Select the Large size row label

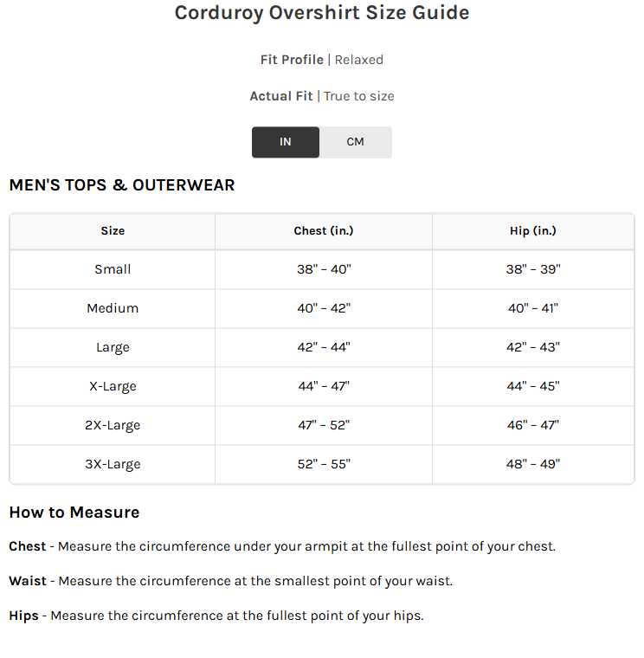pyautogui.click(x=113, y=347)
